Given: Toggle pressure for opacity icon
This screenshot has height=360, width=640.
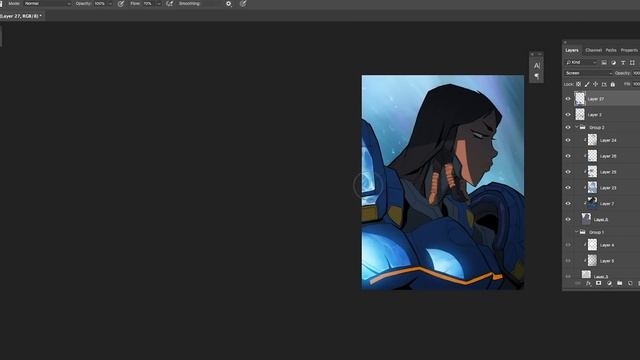Looking at the screenshot, I should [x=121, y=4].
